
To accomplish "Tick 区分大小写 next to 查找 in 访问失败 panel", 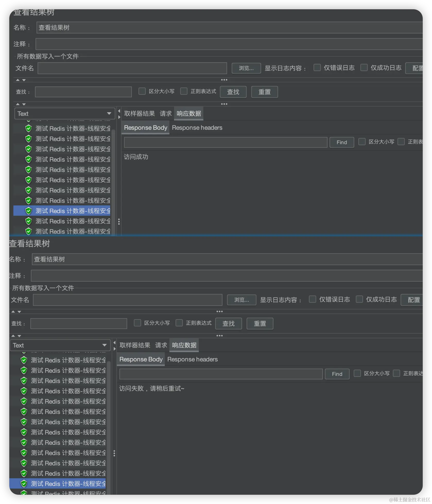I will pyautogui.click(x=137, y=323).
